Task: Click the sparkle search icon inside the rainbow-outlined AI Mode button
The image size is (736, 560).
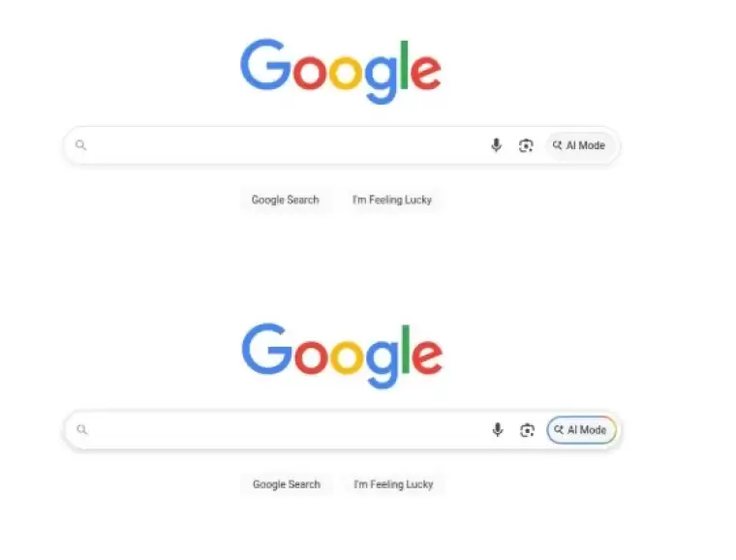Action: (x=559, y=429)
